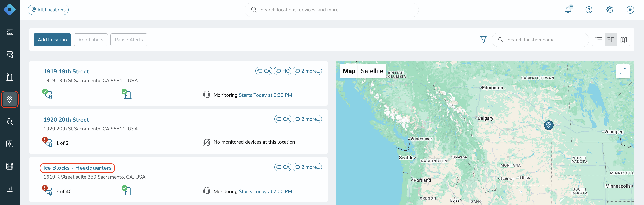Open the video footage film icon in sidebar

coord(10,166)
